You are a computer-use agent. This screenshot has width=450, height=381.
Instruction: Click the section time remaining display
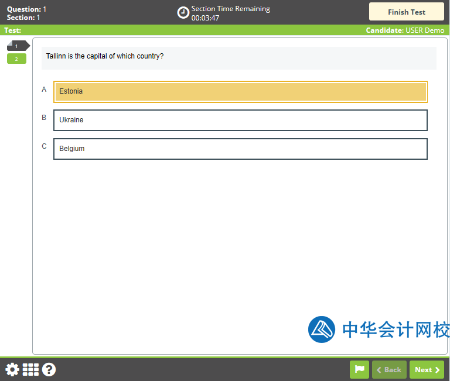point(230,13)
